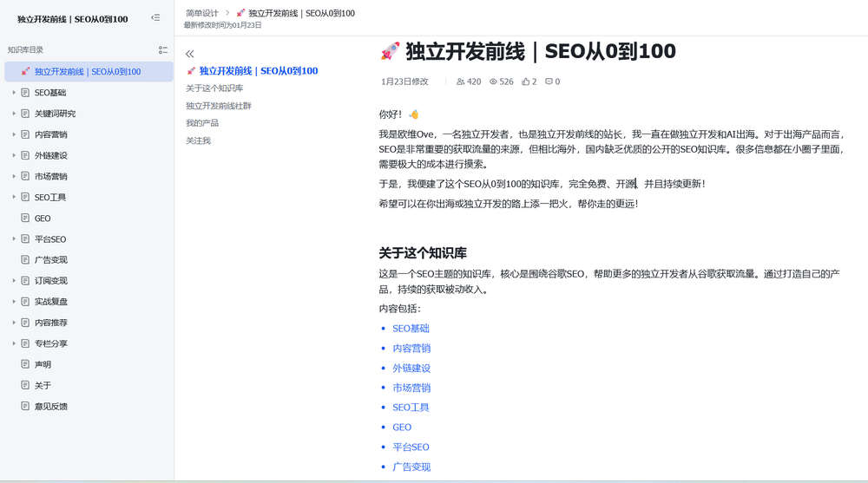The width and height of the screenshot is (868, 483).
Task: Follow the 内容营销 link in the article list
Action: pos(411,348)
